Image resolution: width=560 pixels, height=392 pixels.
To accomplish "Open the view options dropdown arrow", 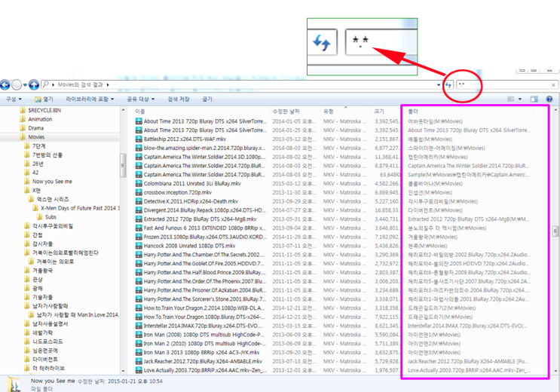I will pyautogui.click(x=519, y=99).
